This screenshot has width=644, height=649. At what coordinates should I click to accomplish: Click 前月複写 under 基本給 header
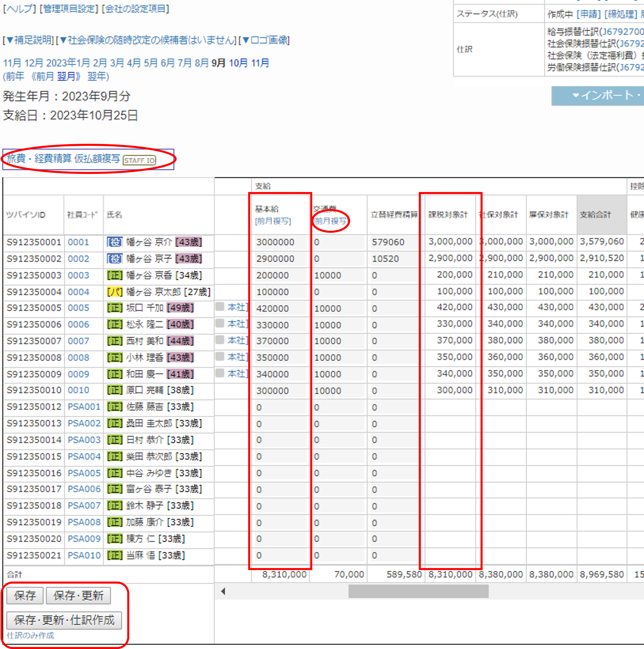[273, 221]
